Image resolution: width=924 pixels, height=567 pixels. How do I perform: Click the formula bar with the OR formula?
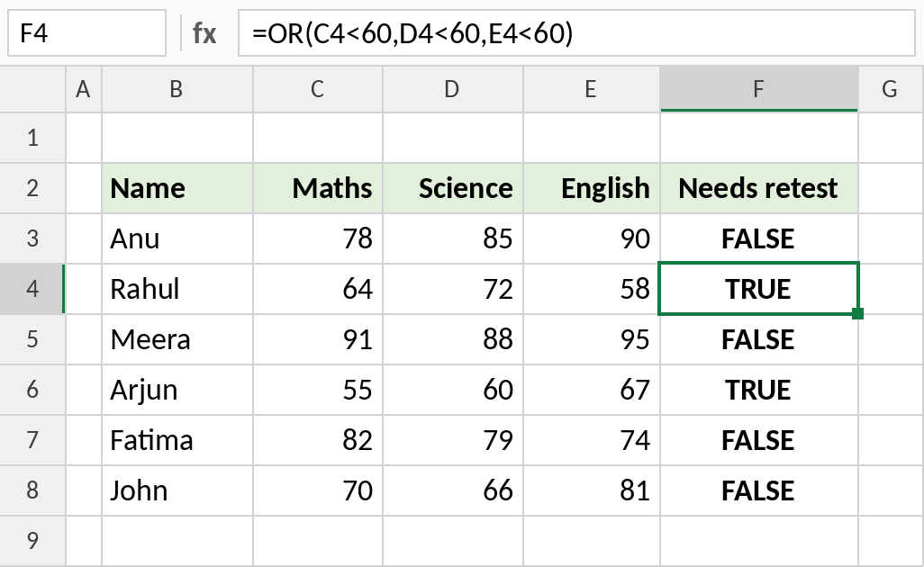(x=576, y=33)
